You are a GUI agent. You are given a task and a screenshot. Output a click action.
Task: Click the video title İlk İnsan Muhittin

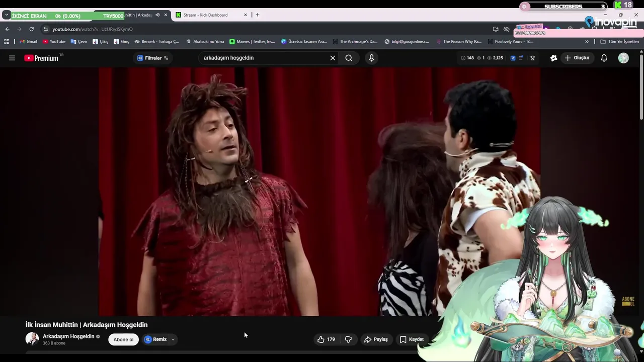point(87,325)
